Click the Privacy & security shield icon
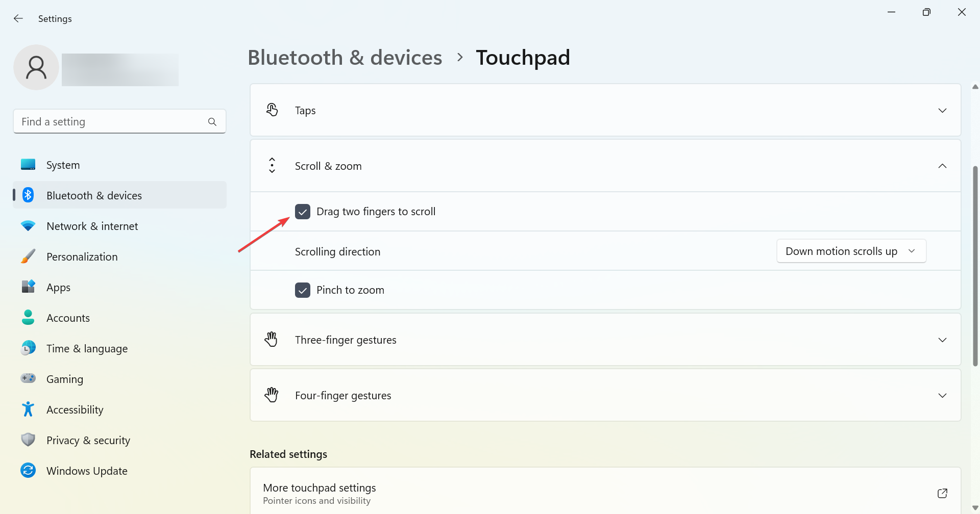This screenshot has height=514, width=980. click(28, 440)
